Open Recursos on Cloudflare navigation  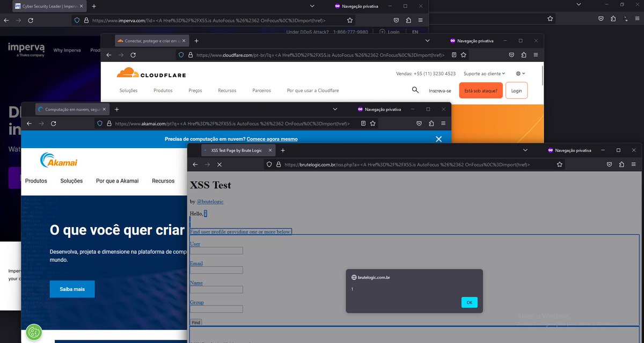227,90
